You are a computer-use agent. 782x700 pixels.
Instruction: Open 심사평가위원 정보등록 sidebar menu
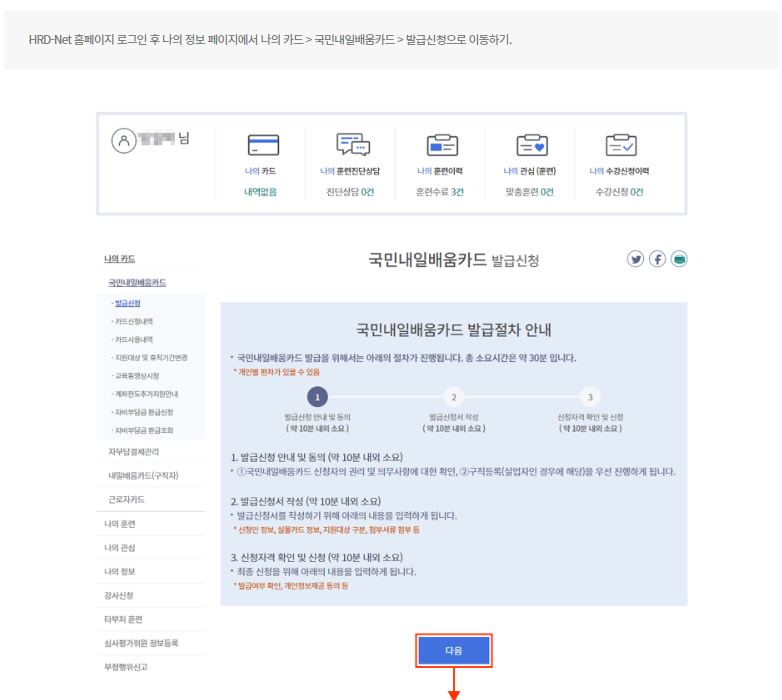(141, 644)
